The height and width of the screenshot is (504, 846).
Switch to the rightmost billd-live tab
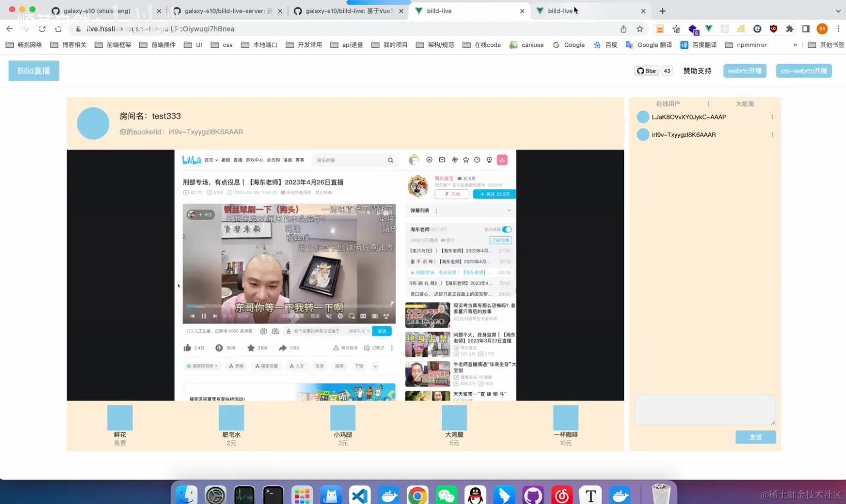(591, 11)
